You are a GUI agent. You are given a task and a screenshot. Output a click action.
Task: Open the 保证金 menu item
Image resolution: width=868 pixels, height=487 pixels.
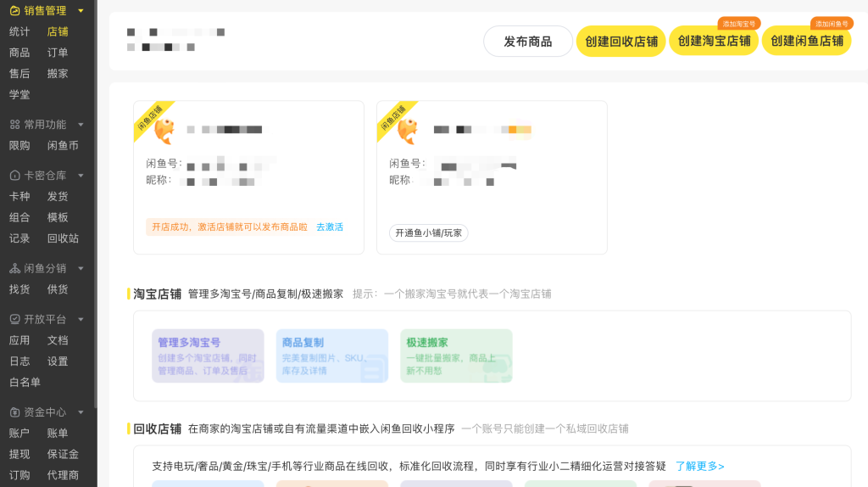click(63, 455)
